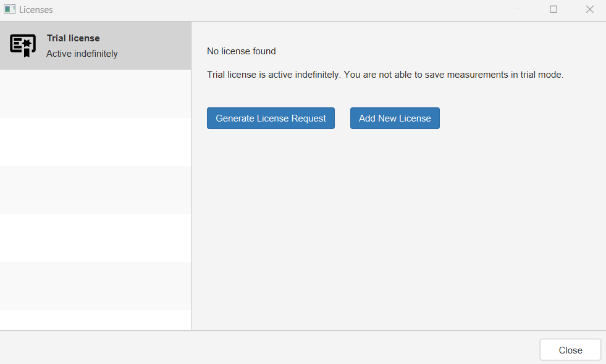Viewport: 606px width, 364px height.
Task: Close the window using the title bar X
Action: (x=589, y=9)
